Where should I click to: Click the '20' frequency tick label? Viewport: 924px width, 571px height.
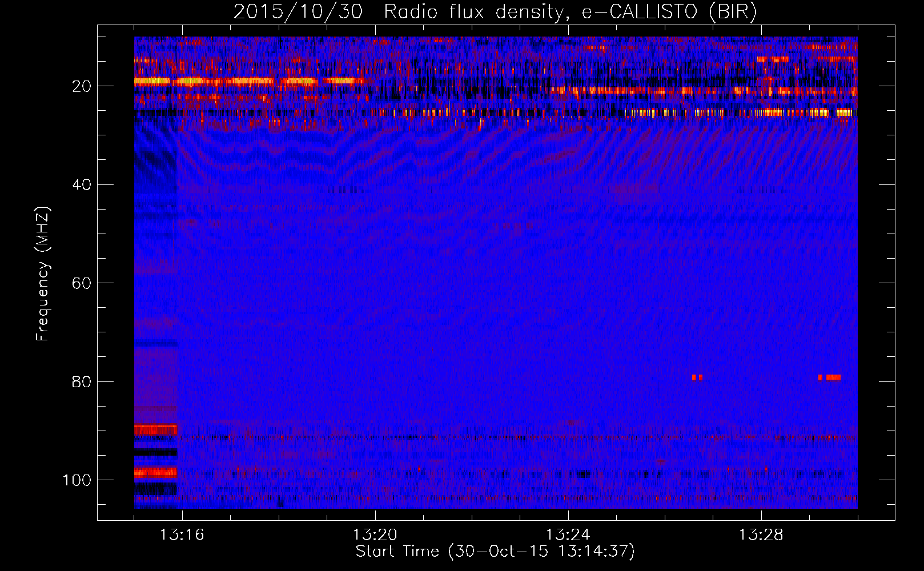pos(82,86)
